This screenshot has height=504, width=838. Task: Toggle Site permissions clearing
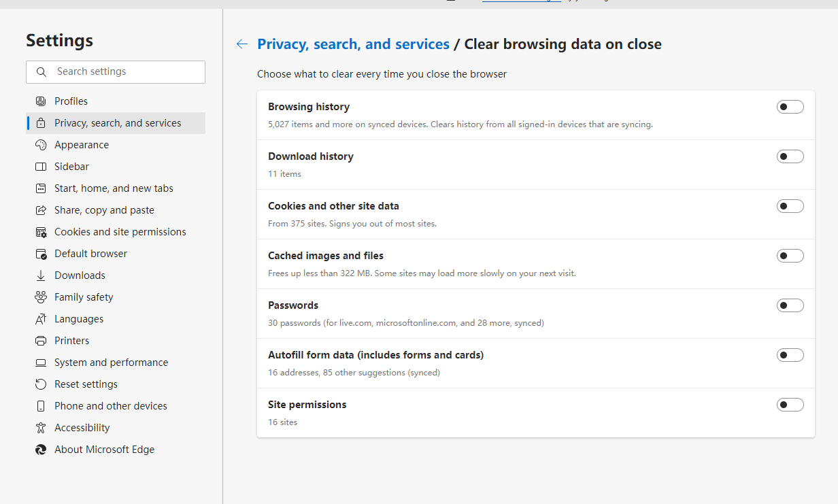click(790, 405)
